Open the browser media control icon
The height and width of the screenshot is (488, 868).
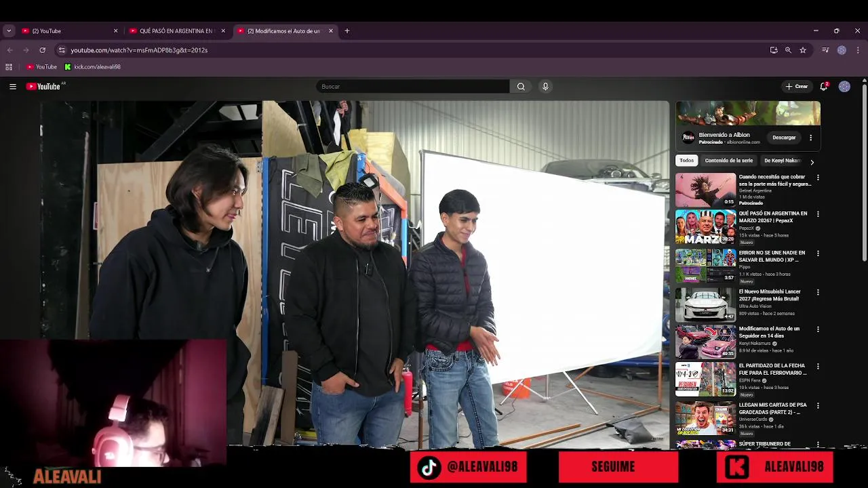[825, 50]
